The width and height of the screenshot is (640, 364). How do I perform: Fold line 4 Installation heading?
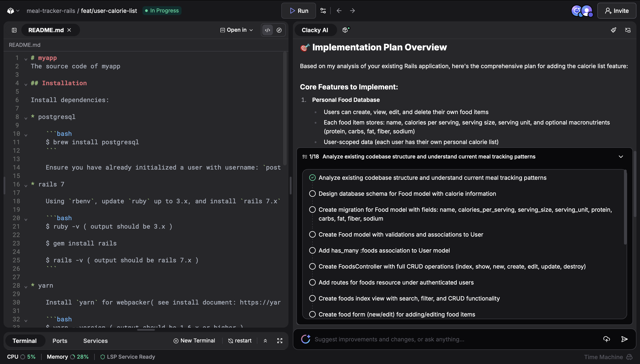(x=26, y=84)
